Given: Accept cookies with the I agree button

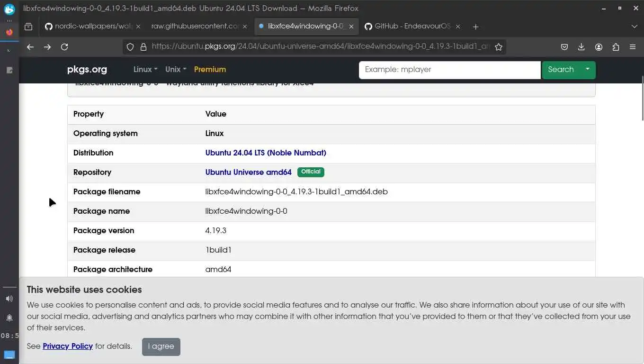Looking at the screenshot, I should (161, 346).
